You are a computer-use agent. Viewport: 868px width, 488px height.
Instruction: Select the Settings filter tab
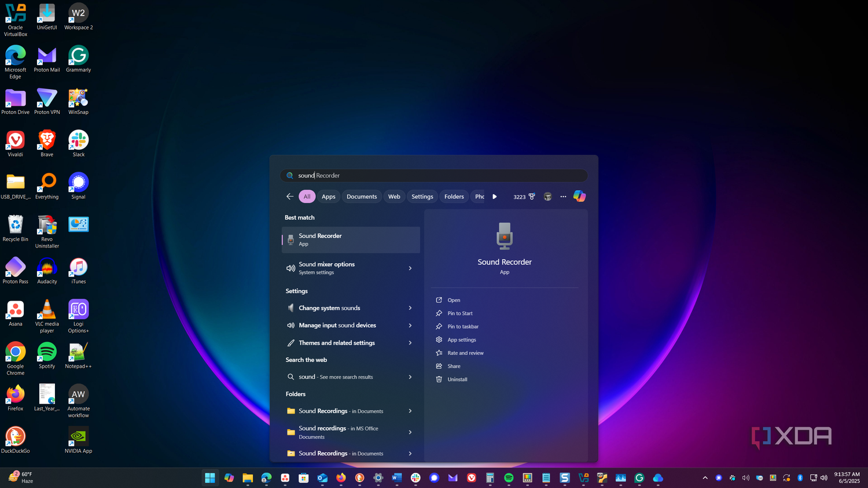(422, 197)
